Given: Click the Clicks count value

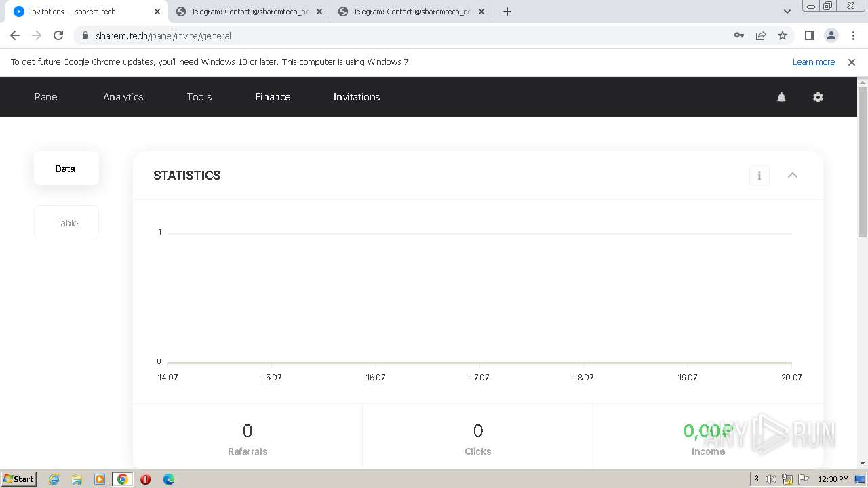Looking at the screenshot, I should coord(478,431).
